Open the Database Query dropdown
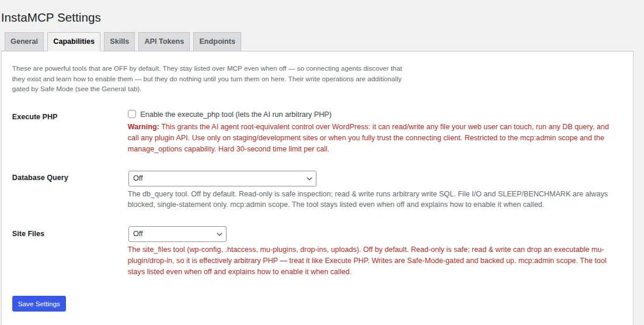The image size is (644, 325). point(222,178)
